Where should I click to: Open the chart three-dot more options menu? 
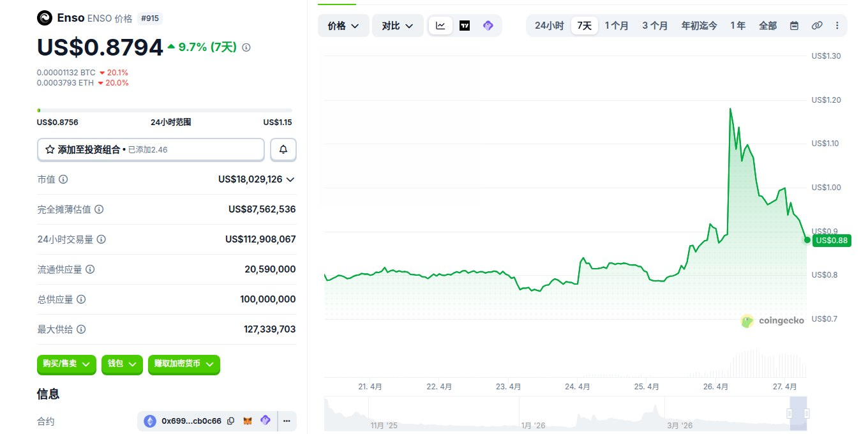tap(837, 26)
